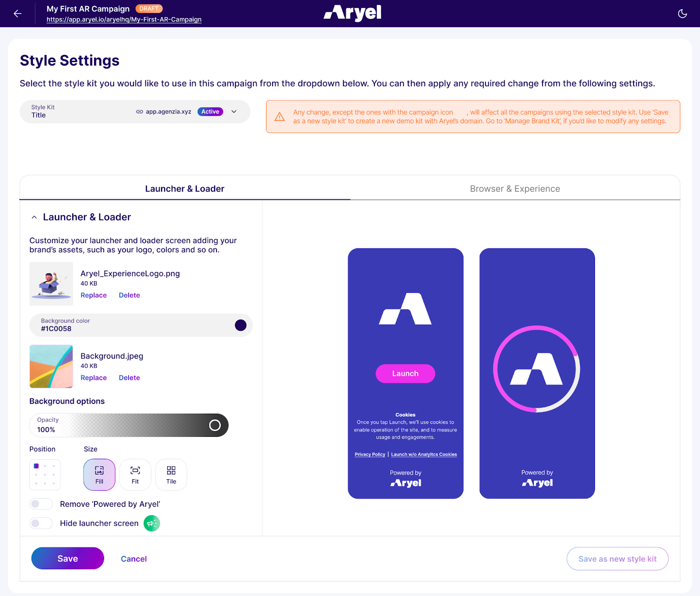The width and height of the screenshot is (700, 596).
Task: Collapse the Launcher & Loader section
Action: pyautogui.click(x=34, y=217)
